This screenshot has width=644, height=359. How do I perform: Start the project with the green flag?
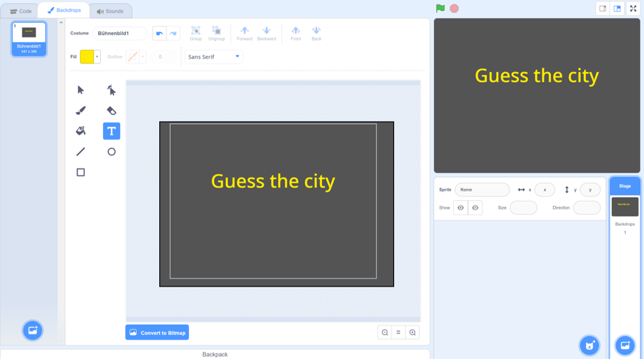(x=441, y=8)
